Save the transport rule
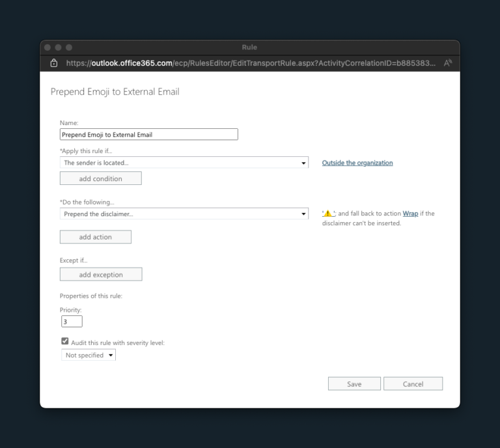The image size is (500, 448). tap(354, 384)
